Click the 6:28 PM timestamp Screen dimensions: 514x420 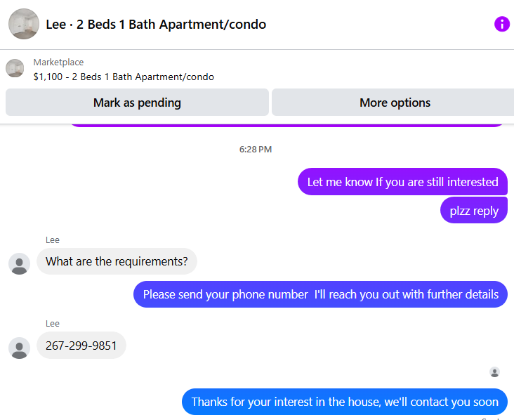(256, 150)
